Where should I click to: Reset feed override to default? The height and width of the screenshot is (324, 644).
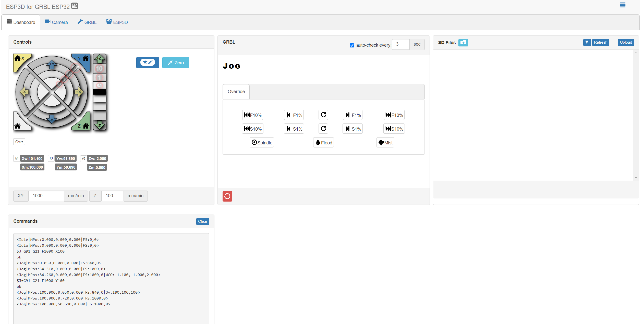[323, 115]
